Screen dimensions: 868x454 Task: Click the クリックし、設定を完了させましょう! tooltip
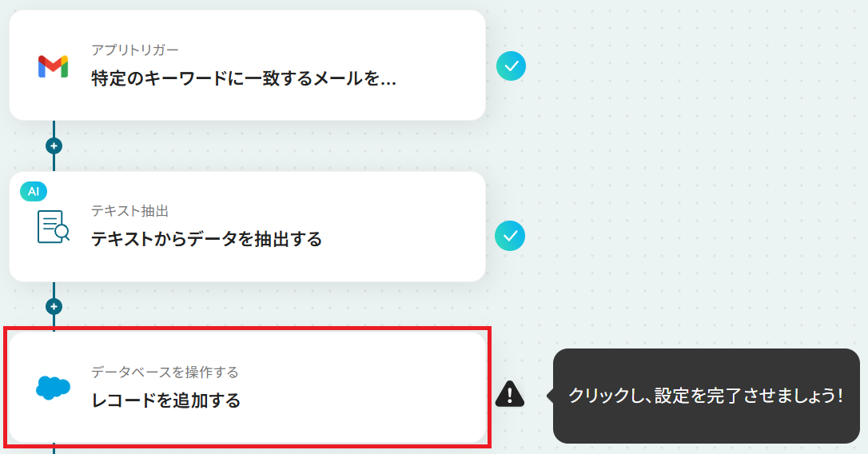706,396
